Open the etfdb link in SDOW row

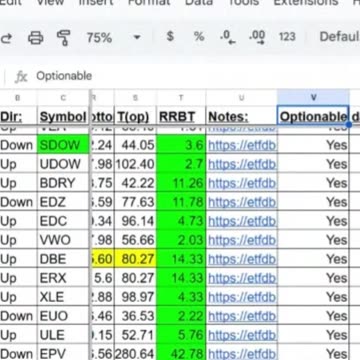click(x=242, y=145)
